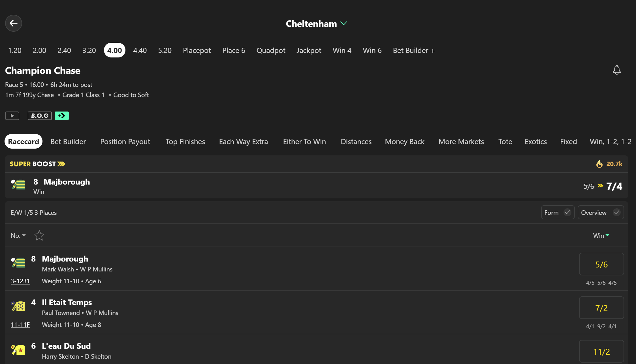Go back using the arrow button
636x364 pixels.
(14, 23)
